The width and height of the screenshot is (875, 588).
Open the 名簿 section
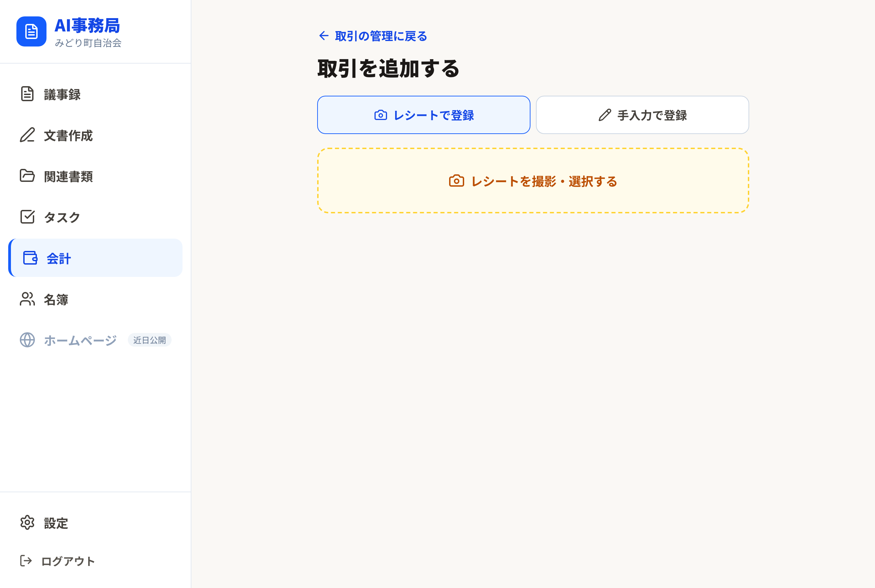[x=95, y=299]
